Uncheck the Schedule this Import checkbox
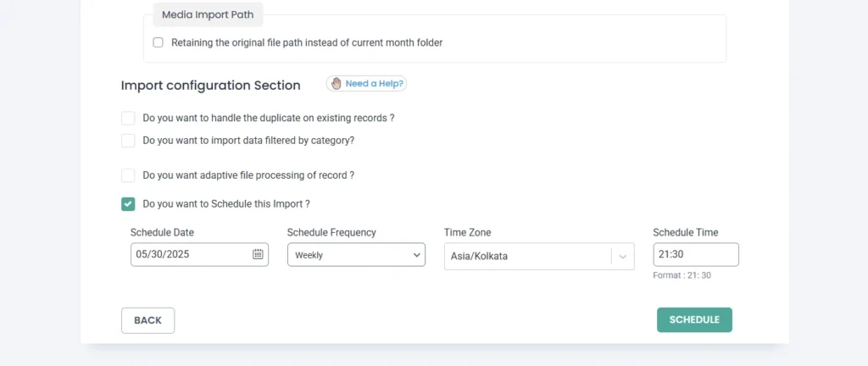868x366 pixels. (x=128, y=204)
